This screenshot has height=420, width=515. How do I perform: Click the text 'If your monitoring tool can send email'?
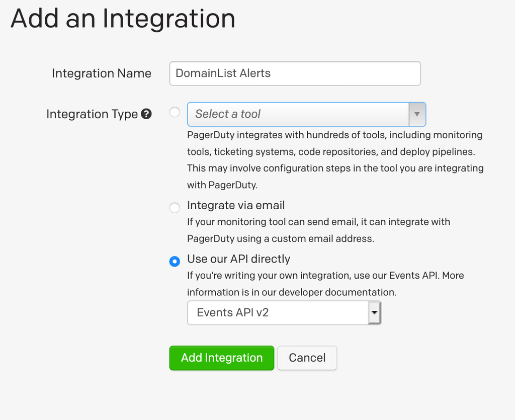(272, 222)
